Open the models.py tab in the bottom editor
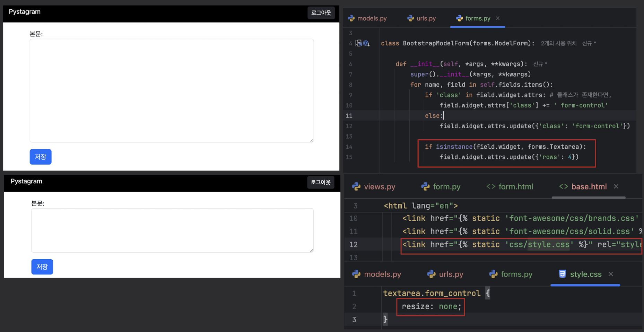The width and height of the screenshot is (644, 332). 376,274
